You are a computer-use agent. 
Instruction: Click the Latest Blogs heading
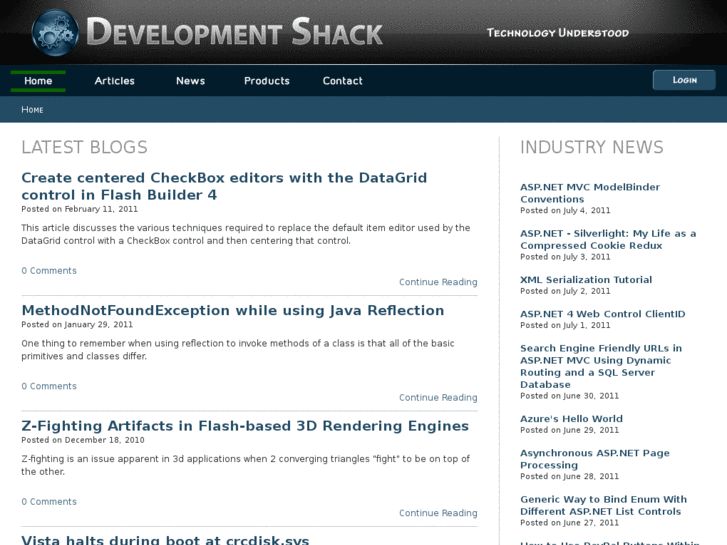[x=84, y=147]
